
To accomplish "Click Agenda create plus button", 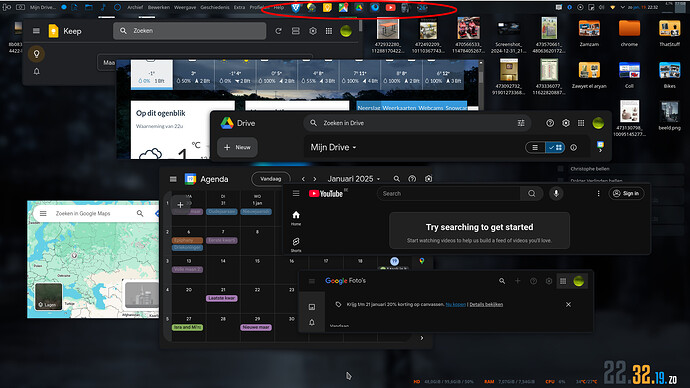I will tap(180, 205).
